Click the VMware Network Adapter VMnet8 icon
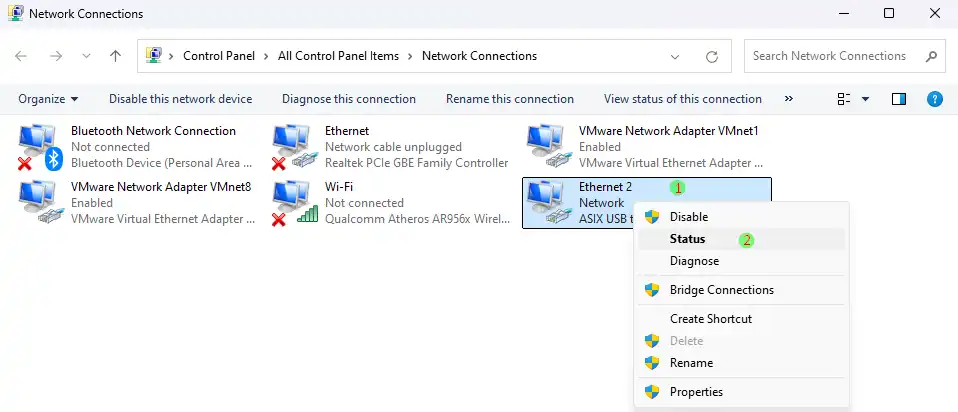Viewport: 958px width, 412px height. pos(40,202)
